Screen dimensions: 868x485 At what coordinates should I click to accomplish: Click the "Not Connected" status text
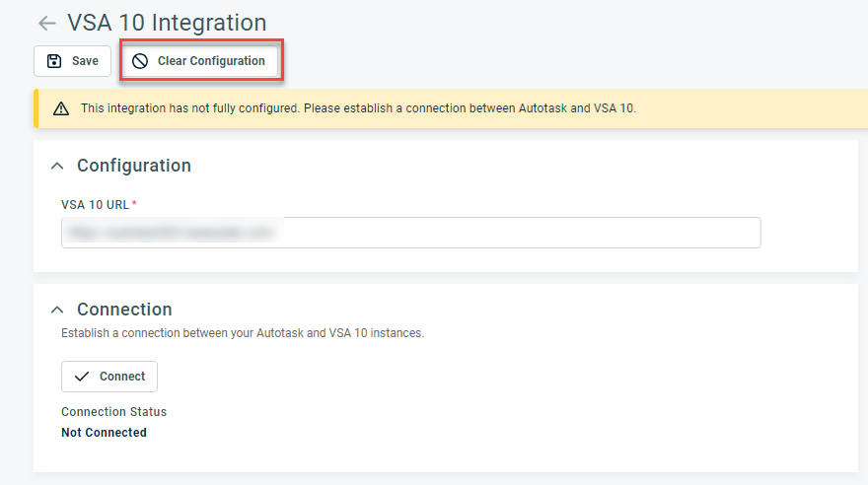[x=105, y=433]
